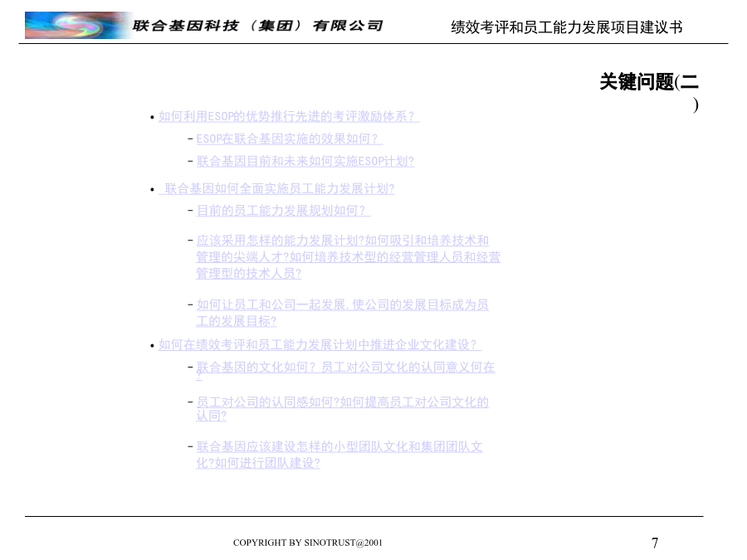Click the header title 绩效考评和员工能力发展项目建议书
This screenshot has width=747, height=560.
[566, 27]
